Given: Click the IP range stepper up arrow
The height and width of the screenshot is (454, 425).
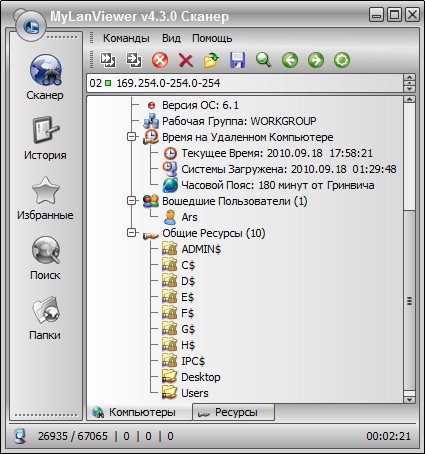Looking at the screenshot, I should pyautogui.click(x=409, y=78).
